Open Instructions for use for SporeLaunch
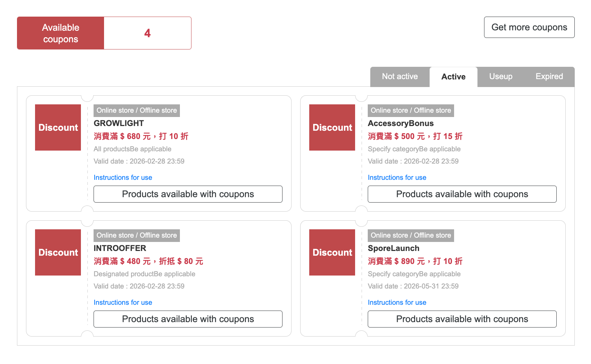Viewport: 591px width, 364px height. point(397,303)
